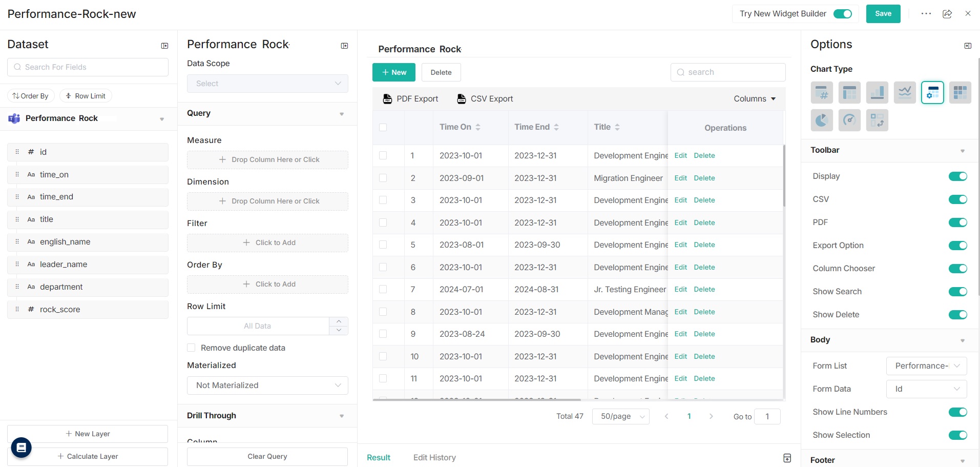Click the share icon in top bar

point(947,14)
